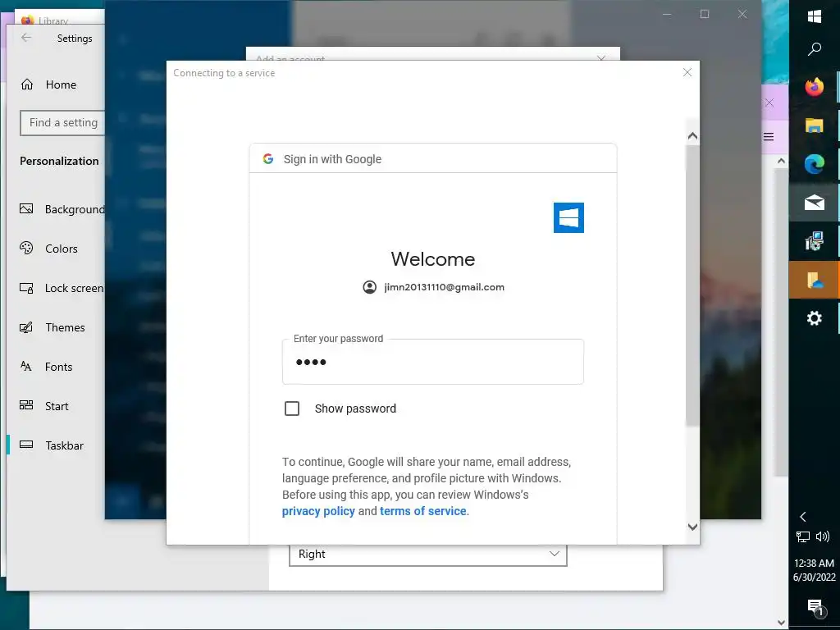This screenshot has width=840, height=630.
Task: Click the Enter your password field
Action: (433, 362)
